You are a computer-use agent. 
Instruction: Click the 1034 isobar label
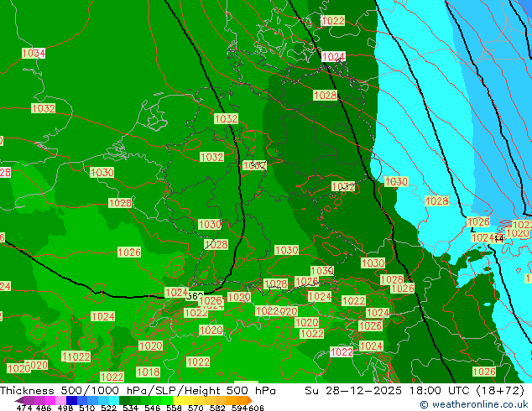[x=34, y=53]
